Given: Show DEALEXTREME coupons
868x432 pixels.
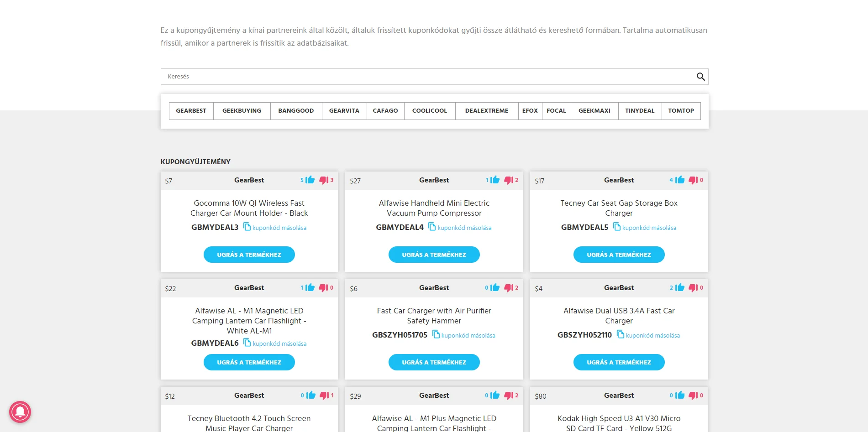Looking at the screenshot, I should 487,111.
